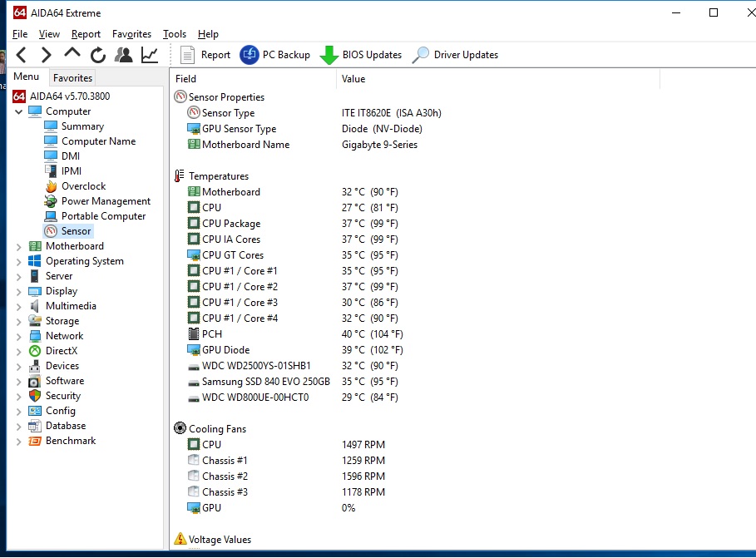Open the Favorites menu

(131, 34)
